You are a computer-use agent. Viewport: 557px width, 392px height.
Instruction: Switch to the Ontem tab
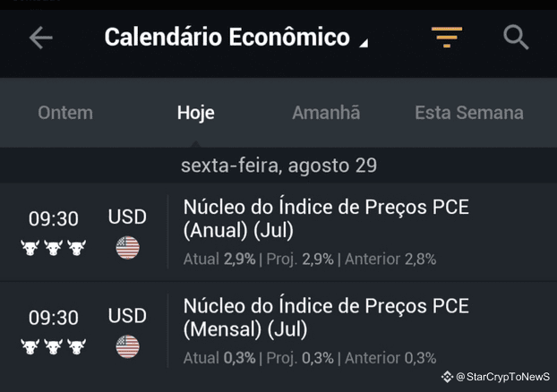[x=65, y=113]
